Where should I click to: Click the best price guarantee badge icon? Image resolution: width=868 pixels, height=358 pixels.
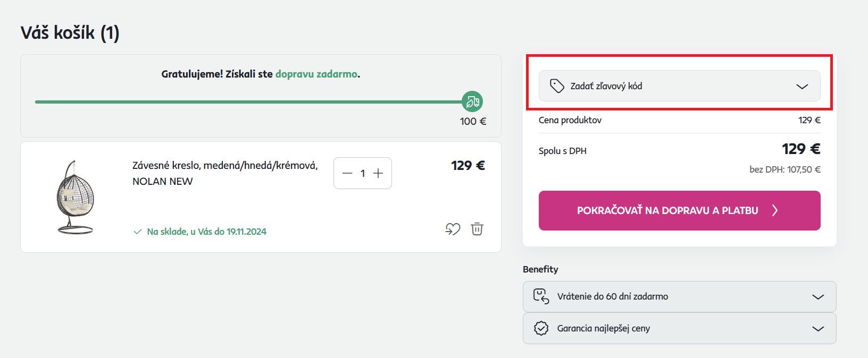tap(541, 328)
